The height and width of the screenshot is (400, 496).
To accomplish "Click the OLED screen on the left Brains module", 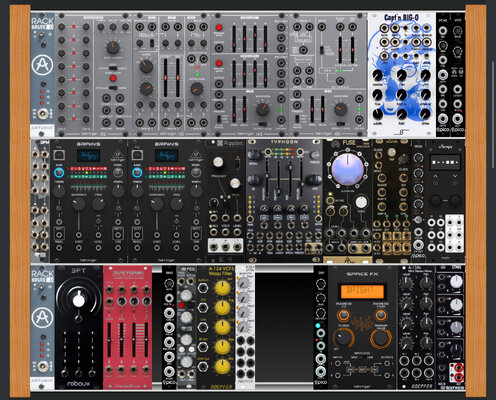I will click(x=89, y=156).
